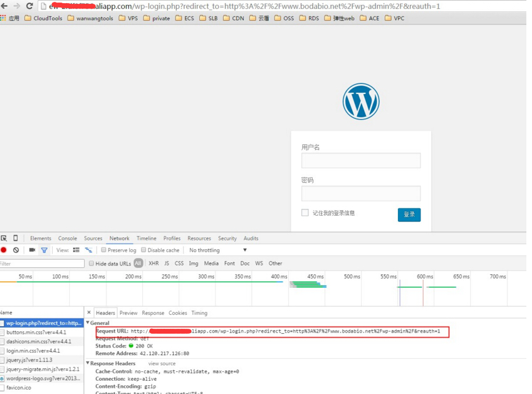Collapse the Response Headers section
This screenshot has height=394, width=532.
click(88, 363)
